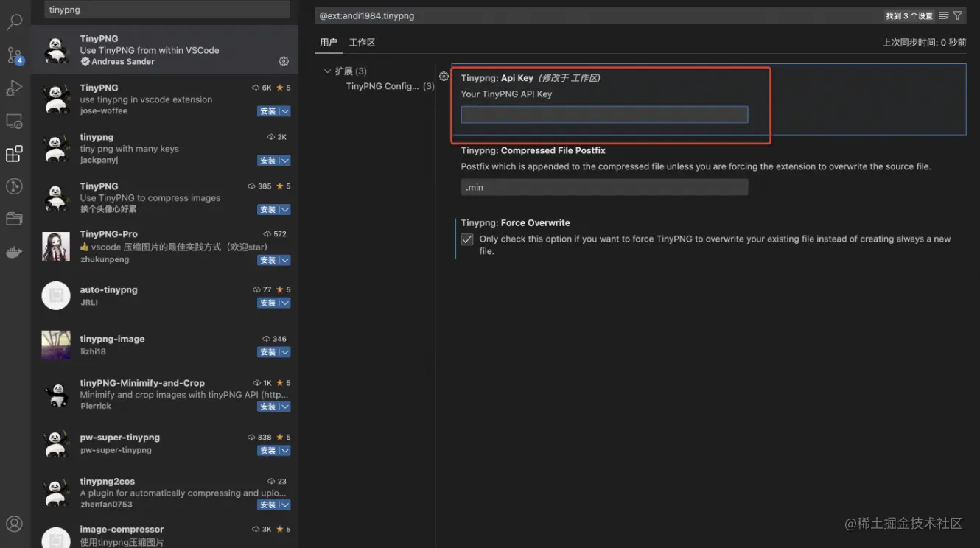Open Source Control view with badge 4

point(14,55)
